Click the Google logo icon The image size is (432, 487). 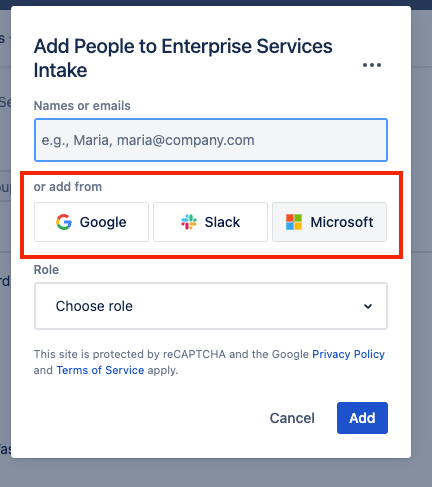(x=64, y=222)
